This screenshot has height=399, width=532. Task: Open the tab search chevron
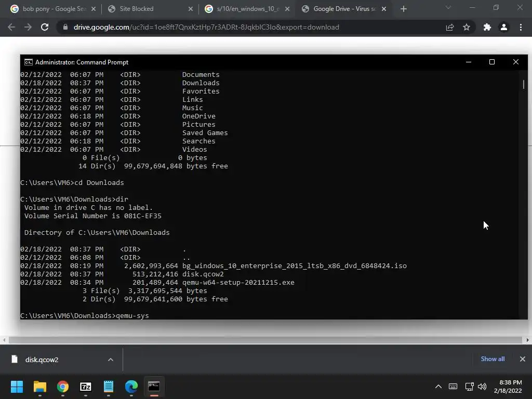[x=448, y=7]
